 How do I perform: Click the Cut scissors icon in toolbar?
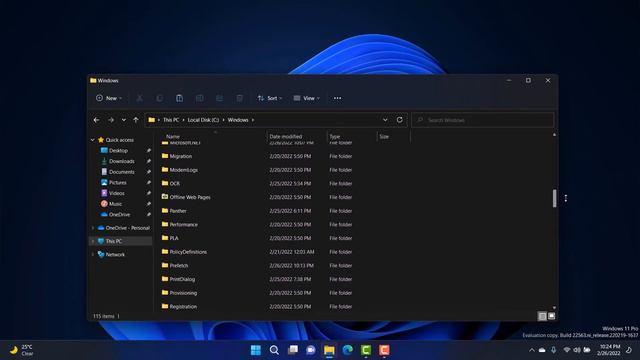(x=140, y=98)
